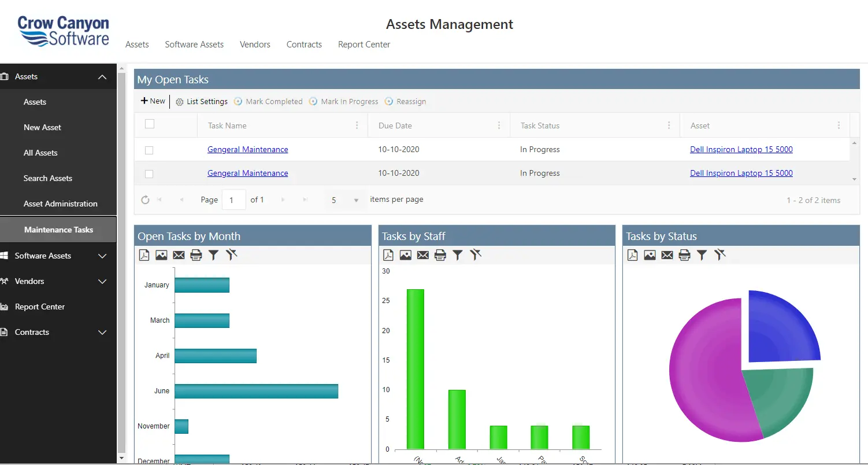
Task: Print the Open Tasks by Month chart
Action: pos(196,255)
